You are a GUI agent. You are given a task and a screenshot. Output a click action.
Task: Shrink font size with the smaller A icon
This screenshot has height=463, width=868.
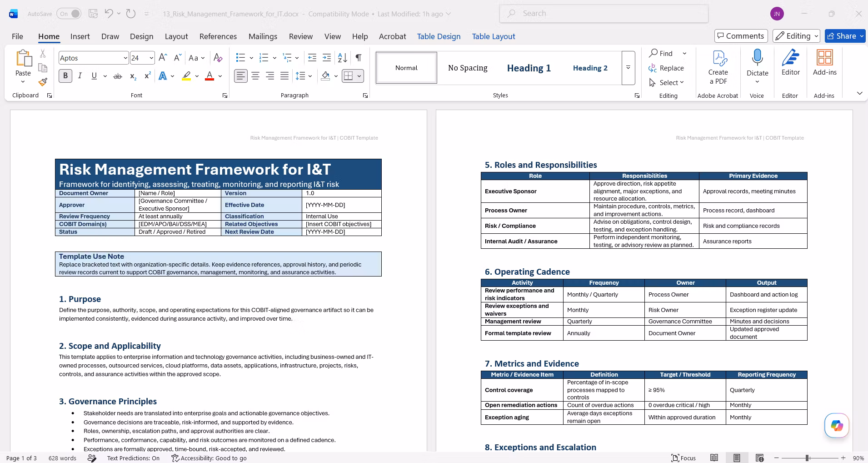coord(178,58)
